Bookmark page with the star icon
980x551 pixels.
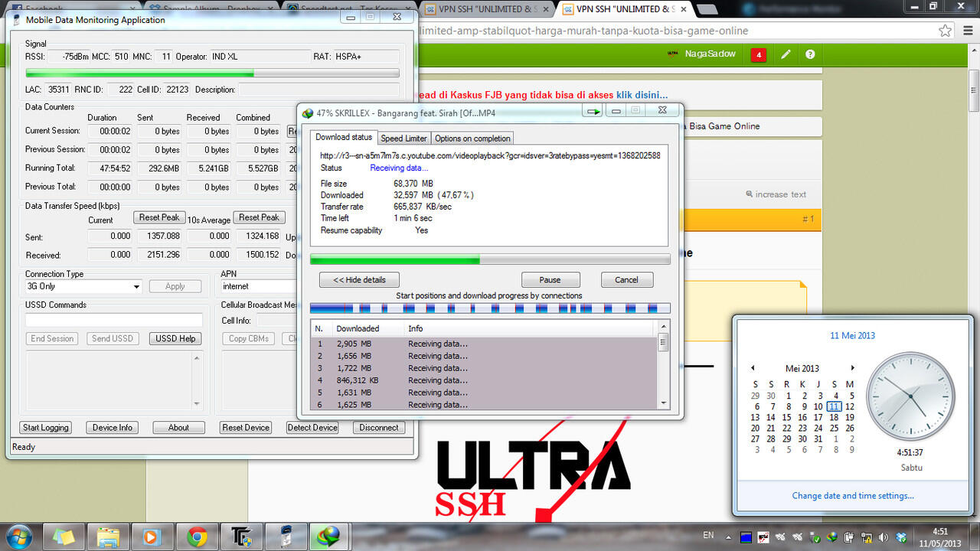[946, 31]
